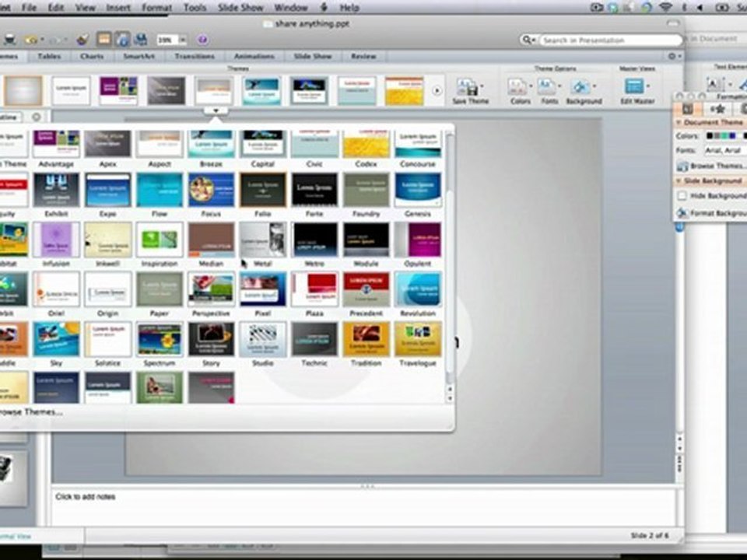Open the Insert menu
The height and width of the screenshot is (560, 747).
coord(118,8)
